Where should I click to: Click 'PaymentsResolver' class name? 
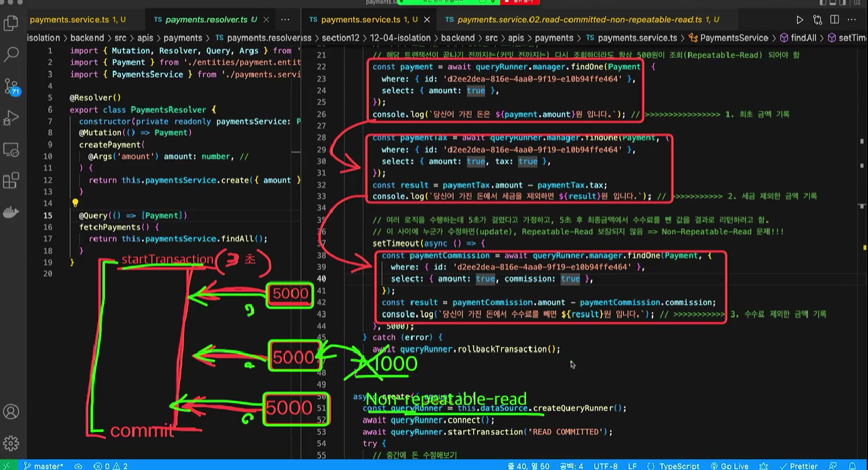169,110
